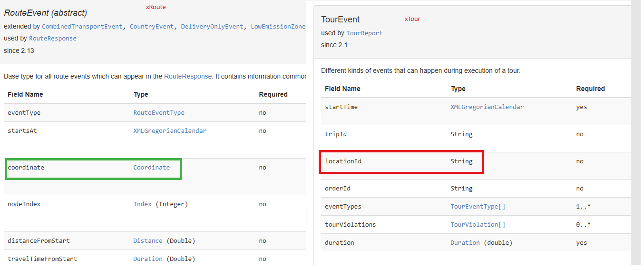This screenshot has width=644, height=270.
Task: Select the coordinate field name text
Action: coord(26,168)
